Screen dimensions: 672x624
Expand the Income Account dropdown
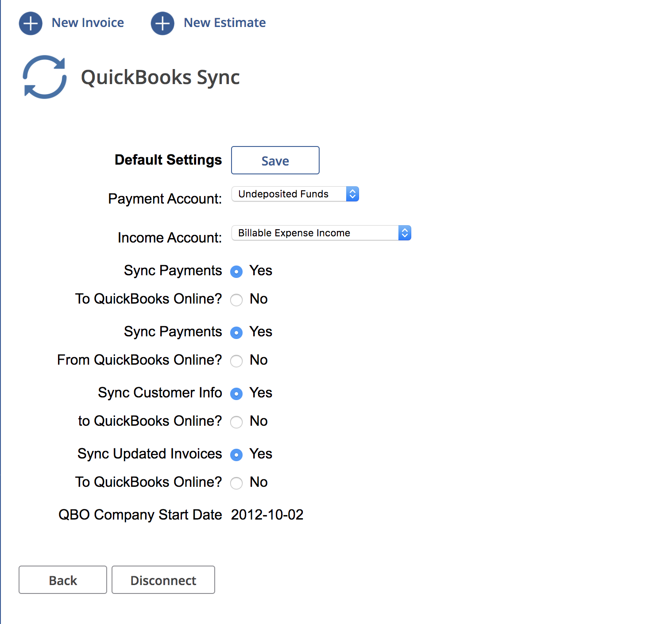click(321, 233)
